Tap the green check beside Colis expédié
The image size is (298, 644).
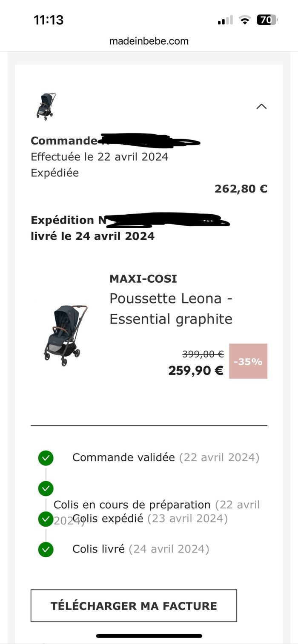46,519
